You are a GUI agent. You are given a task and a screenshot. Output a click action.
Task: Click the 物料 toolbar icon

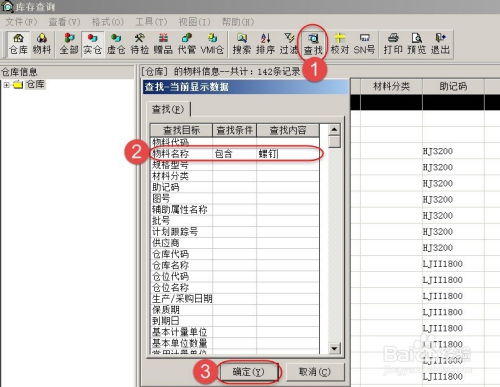[42, 44]
